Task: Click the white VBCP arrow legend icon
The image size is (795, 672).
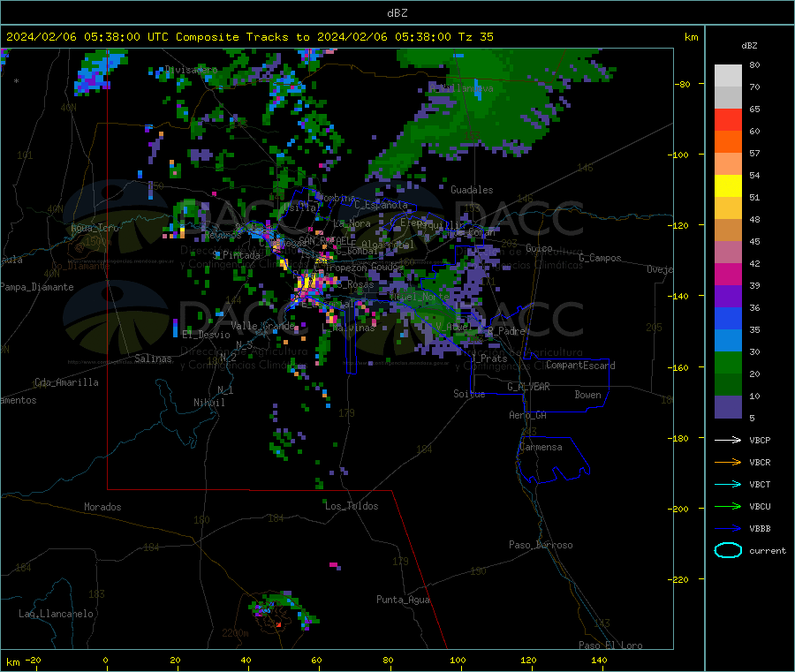Action: (x=728, y=440)
